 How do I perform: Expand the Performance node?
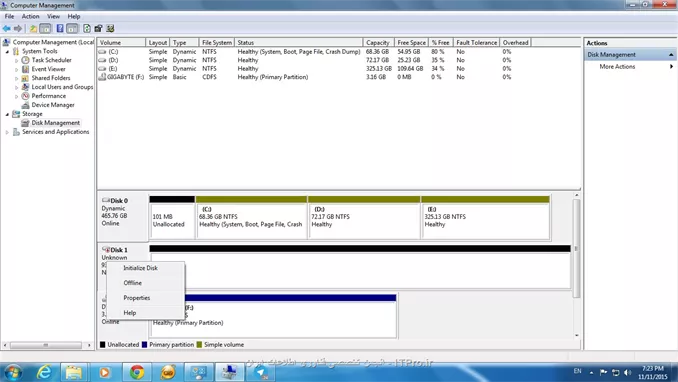17,96
